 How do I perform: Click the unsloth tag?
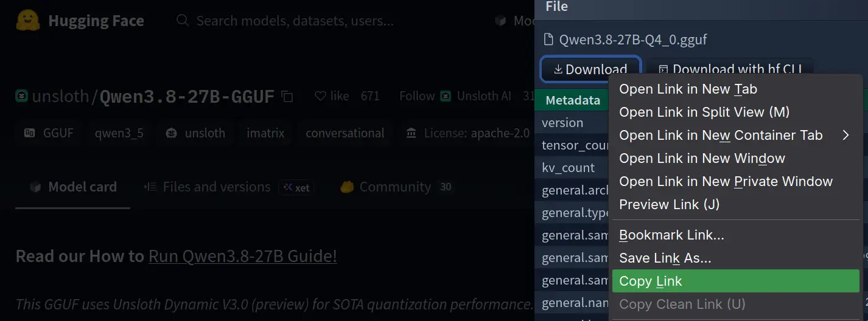pos(196,133)
